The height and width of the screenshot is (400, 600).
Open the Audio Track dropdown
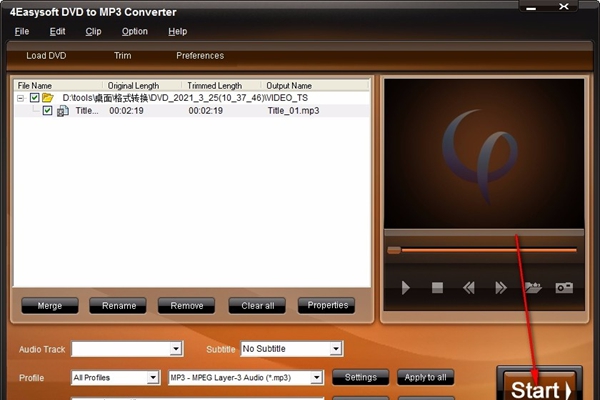pyautogui.click(x=176, y=349)
